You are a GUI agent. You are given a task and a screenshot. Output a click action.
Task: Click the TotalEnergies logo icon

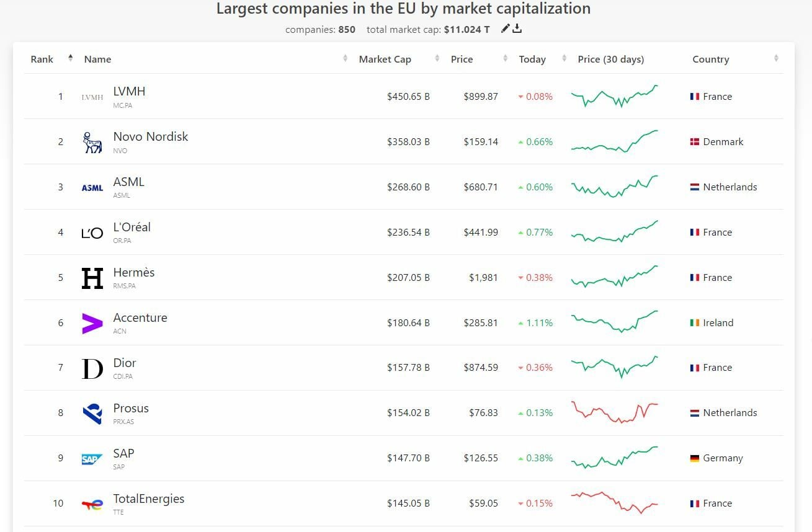pyautogui.click(x=92, y=504)
